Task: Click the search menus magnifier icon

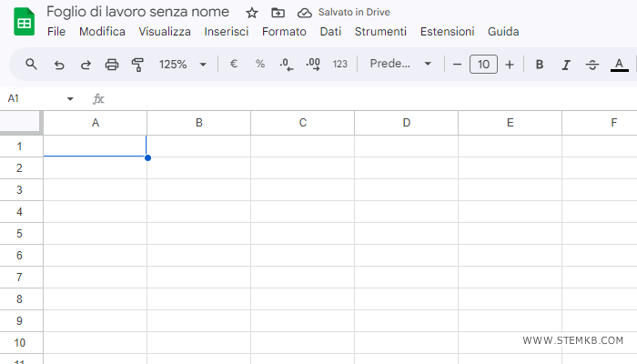Action: click(x=31, y=65)
